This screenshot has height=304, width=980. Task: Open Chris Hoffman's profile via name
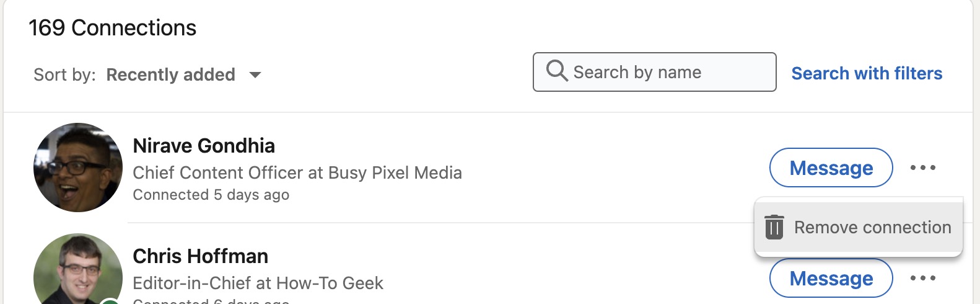(200, 256)
